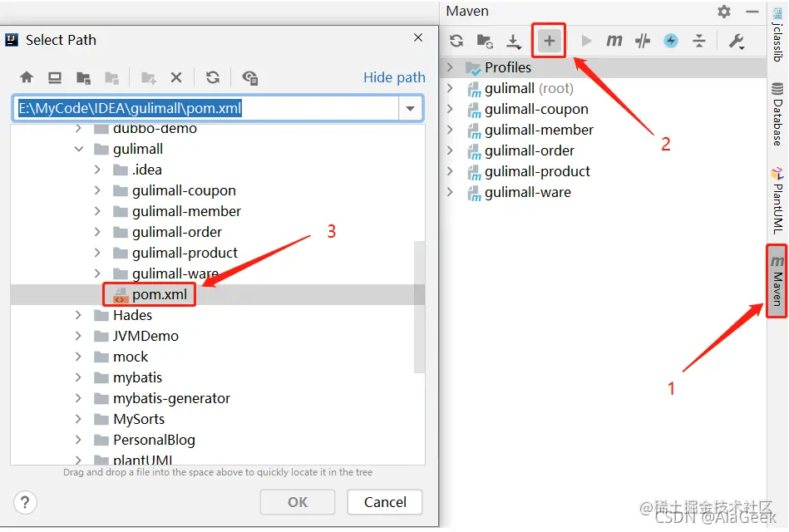789x532 pixels.
Task: Go to Project directory in Select Path
Action: 83,78
